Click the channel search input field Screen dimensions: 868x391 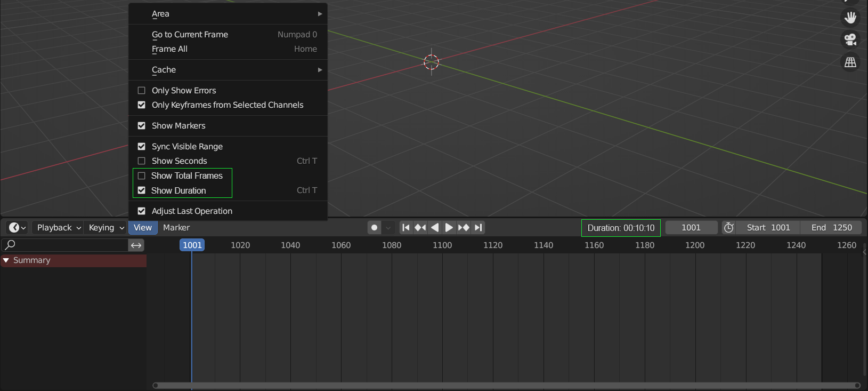(x=65, y=245)
